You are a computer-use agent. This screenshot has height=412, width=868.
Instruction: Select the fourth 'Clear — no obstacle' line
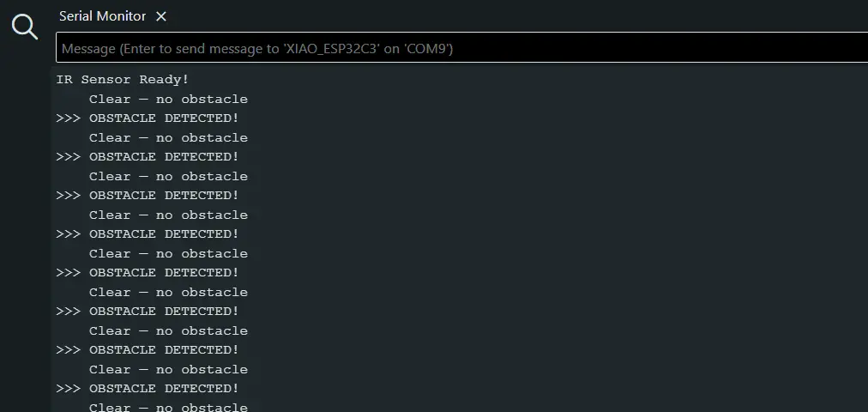(168, 215)
